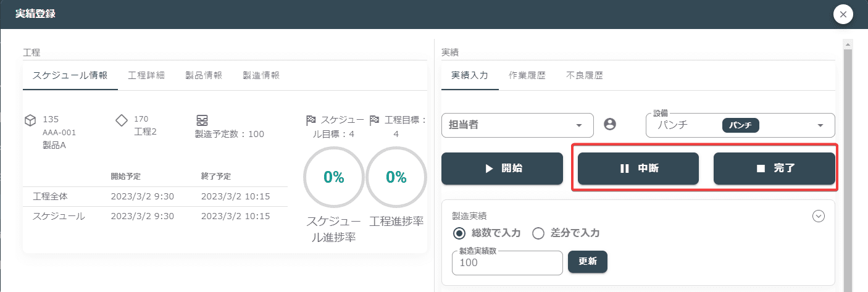Click the diamond process icon beside 170
The image size is (868, 292).
coord(122,120)
